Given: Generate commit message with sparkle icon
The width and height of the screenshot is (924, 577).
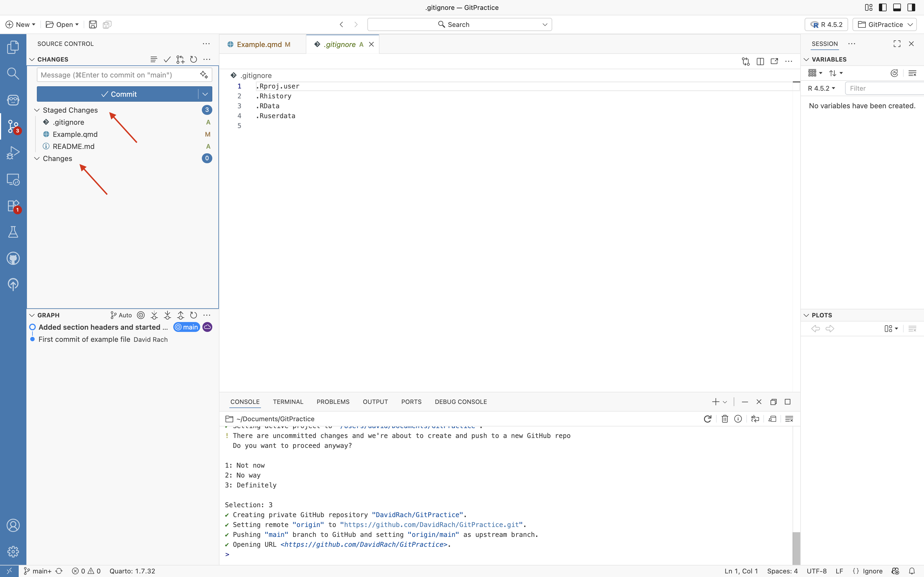Looking at the screenshot, I should [x=204, y=75].
